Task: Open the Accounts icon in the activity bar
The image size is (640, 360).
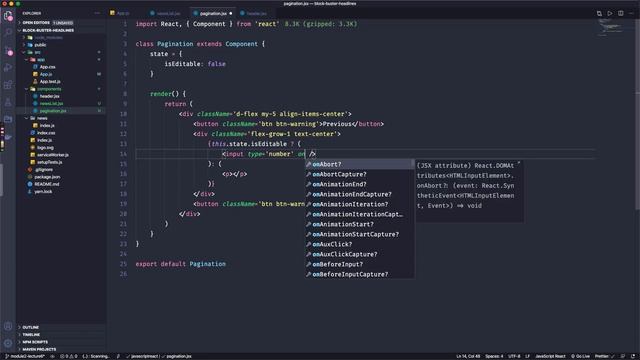Action: coord(8,326)
